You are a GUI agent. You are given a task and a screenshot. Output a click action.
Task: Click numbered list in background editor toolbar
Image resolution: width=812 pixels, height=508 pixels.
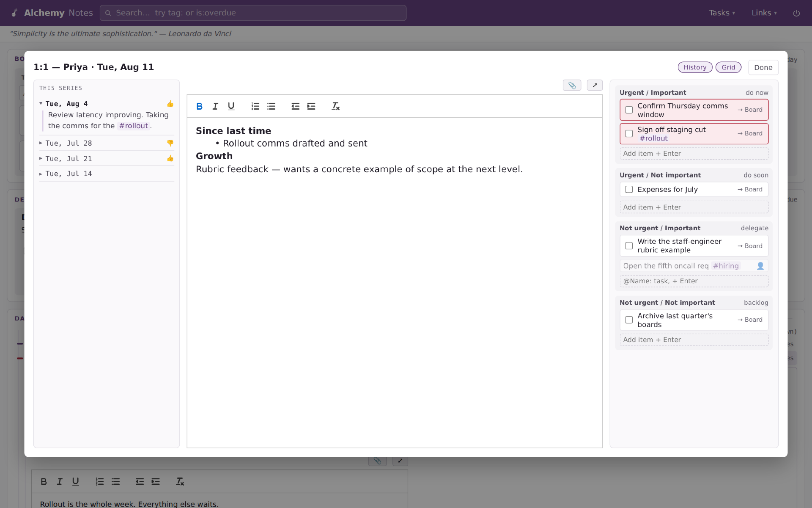coord(99,482)
